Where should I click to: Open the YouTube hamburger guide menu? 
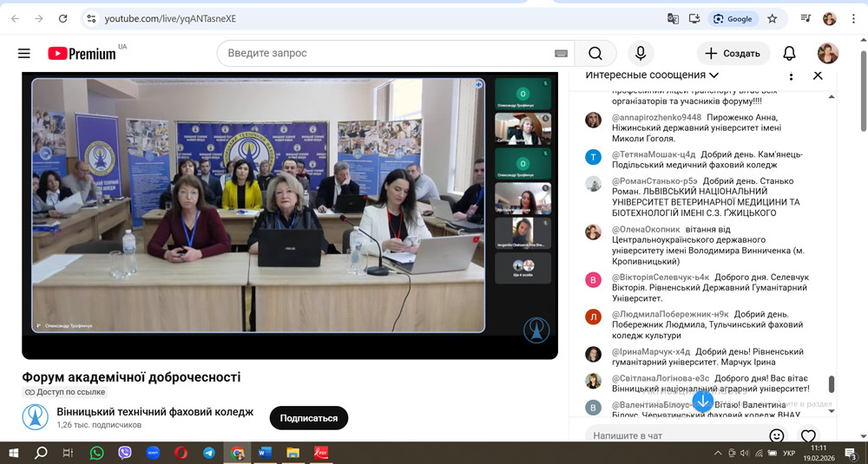point(23,54)
